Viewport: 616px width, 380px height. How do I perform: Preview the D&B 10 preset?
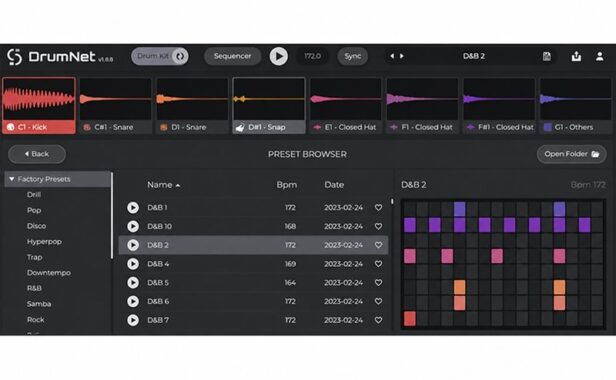click(x=133, y=226)
